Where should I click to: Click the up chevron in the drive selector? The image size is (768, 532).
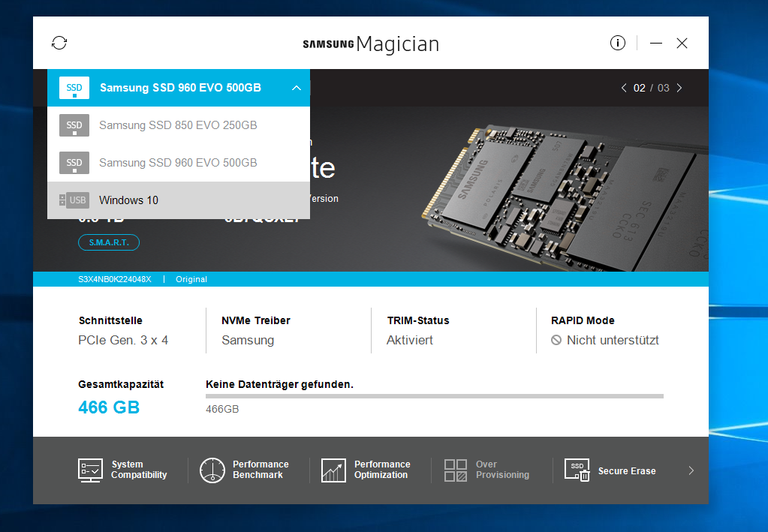(x=297, y=88)
